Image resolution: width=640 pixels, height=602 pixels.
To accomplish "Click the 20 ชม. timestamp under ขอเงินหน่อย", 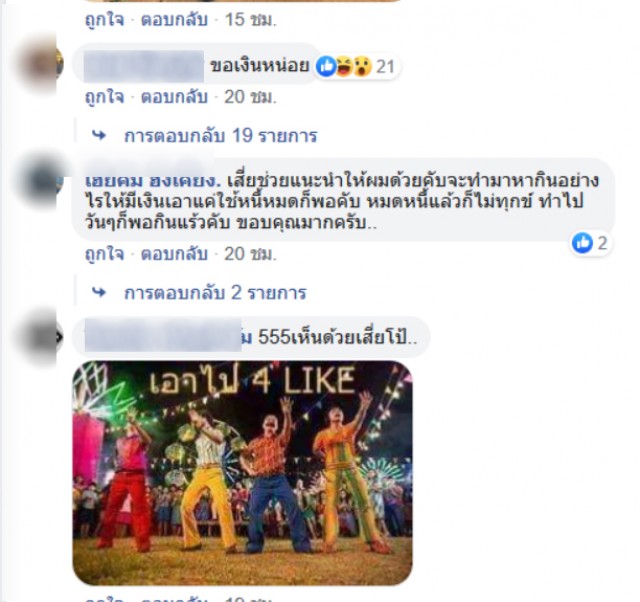I will pos(250,97).
